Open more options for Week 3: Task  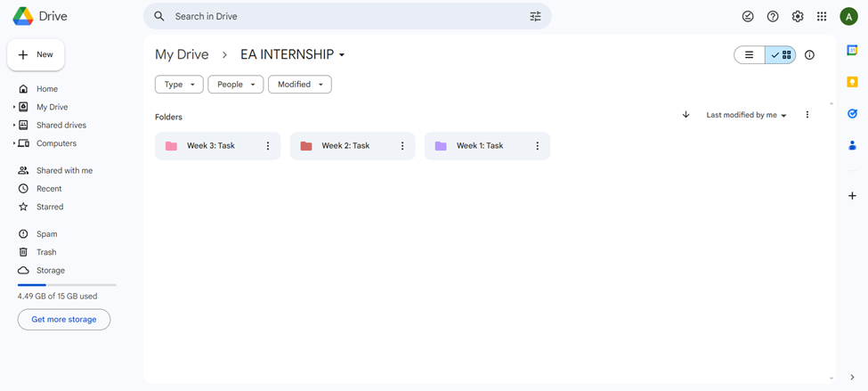tap(268, 146)
